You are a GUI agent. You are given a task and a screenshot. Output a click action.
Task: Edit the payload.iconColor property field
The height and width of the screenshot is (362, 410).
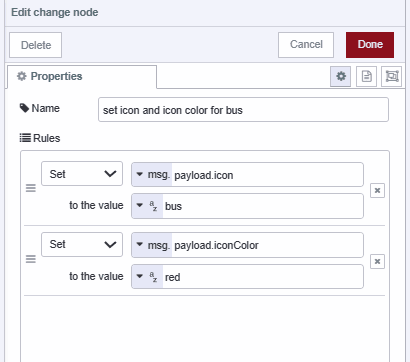[267, 245]
